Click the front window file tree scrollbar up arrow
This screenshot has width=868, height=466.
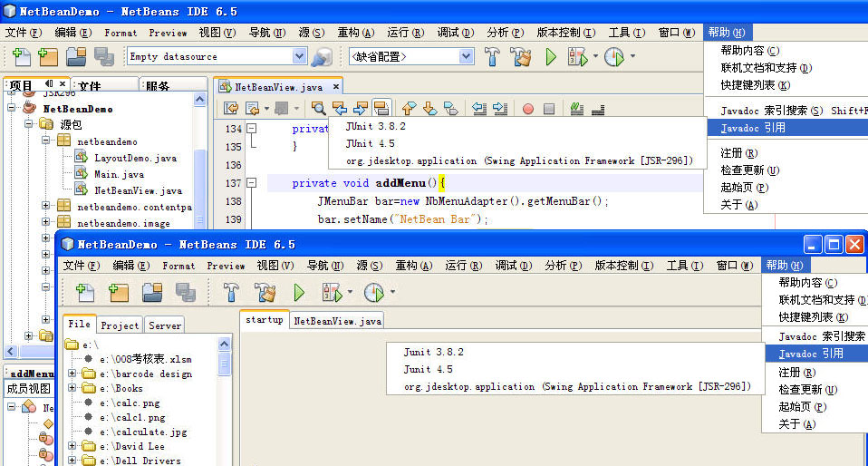click(x=224, y=344)
